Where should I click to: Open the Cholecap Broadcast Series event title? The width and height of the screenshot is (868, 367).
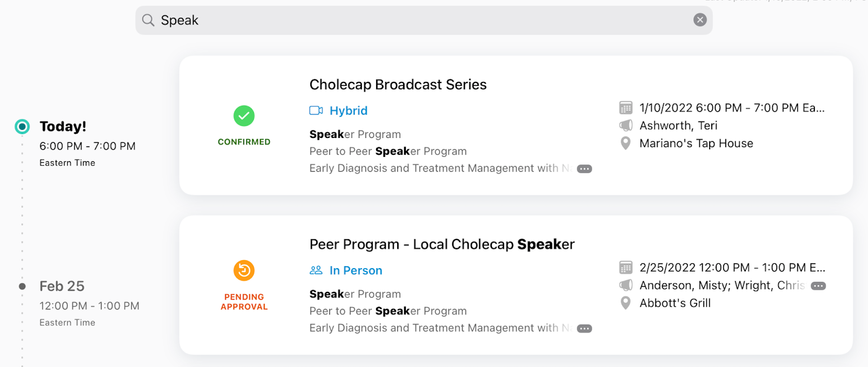point(398,85)
